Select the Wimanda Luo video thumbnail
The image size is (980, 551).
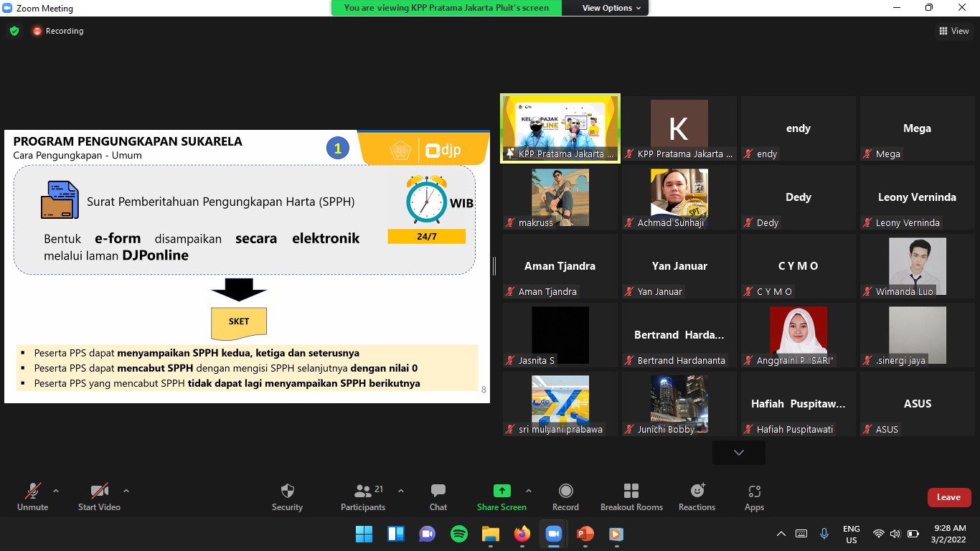click(917, 265)
